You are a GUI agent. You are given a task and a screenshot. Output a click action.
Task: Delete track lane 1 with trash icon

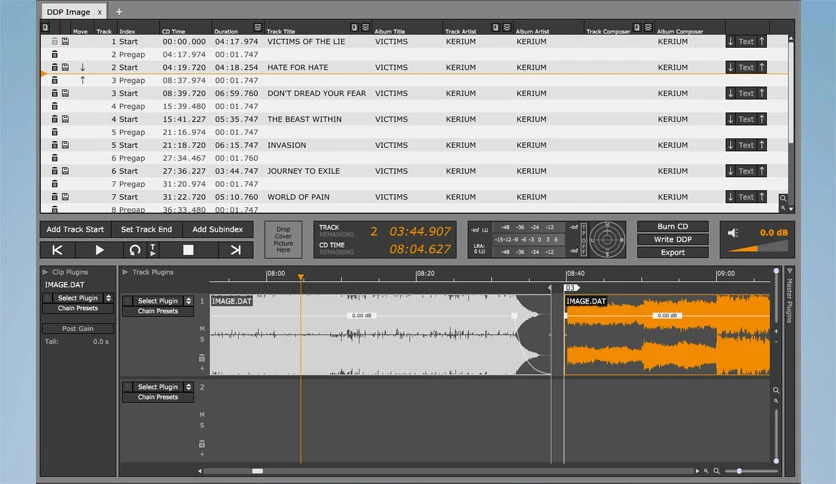[x=202, y=358]
